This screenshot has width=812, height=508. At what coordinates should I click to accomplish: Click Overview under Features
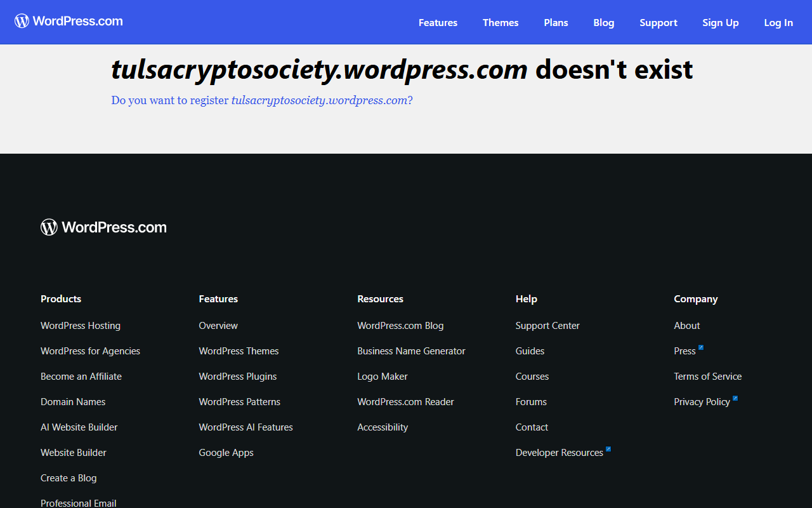218,326
